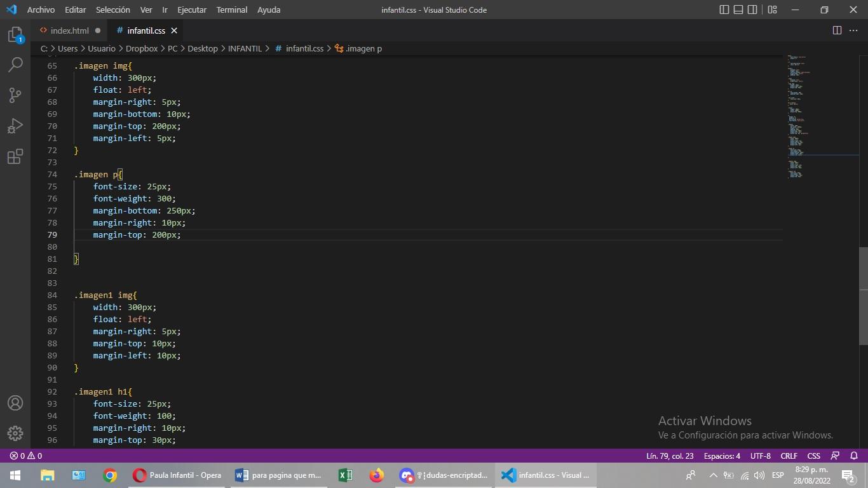Viewport: 868px width, 488px height.
Task: Click the battery icon in system tray
Action: (729, 475)
